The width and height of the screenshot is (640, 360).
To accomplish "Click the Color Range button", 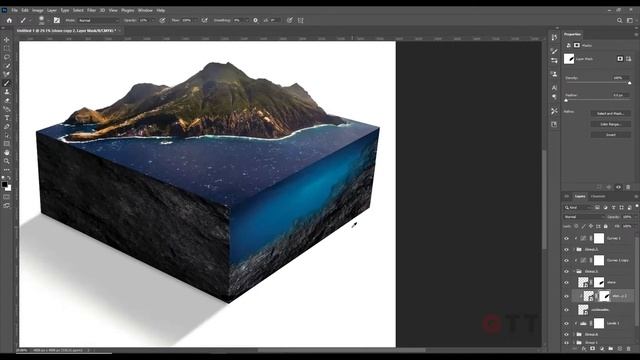I will 611,124.
